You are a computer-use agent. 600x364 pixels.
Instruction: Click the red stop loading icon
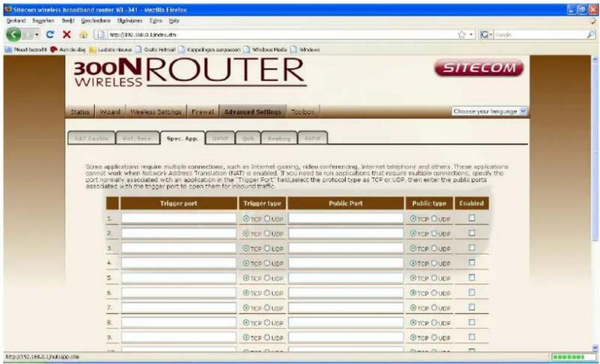[x=67, y=35]
